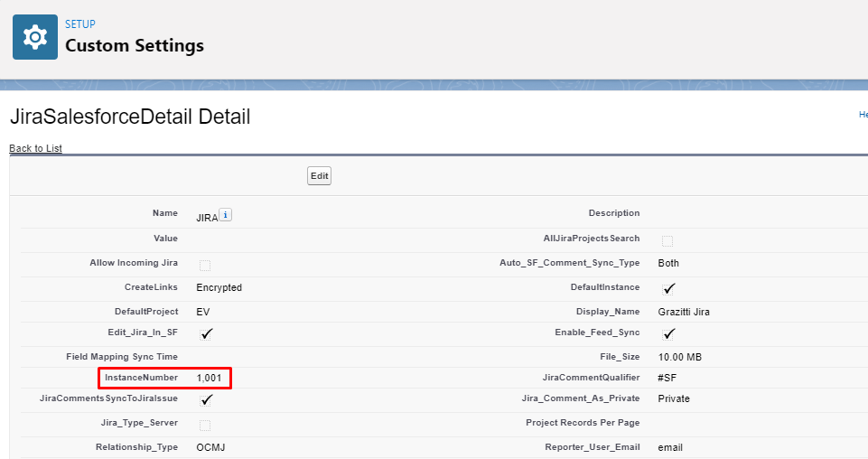The width and height of the screenshot is (868, 459).
Task: Click the InstanceNumber value 1,001
Action: point(209,379)
